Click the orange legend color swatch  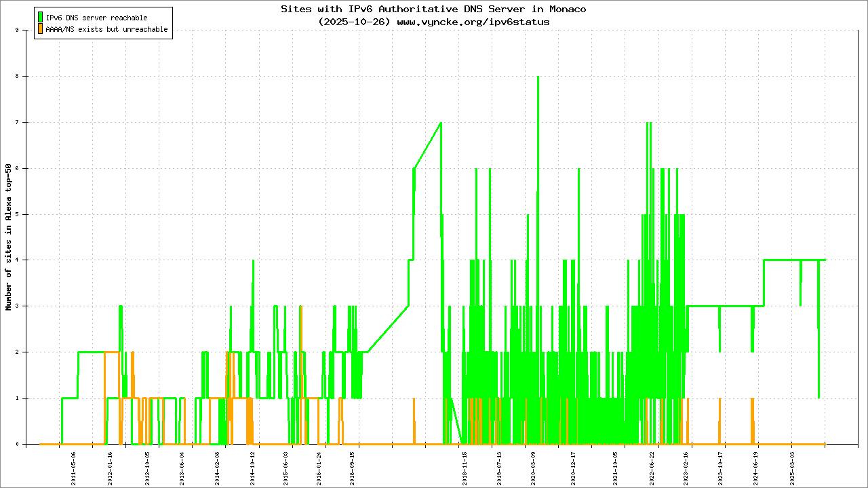click(x=40, y=29)
